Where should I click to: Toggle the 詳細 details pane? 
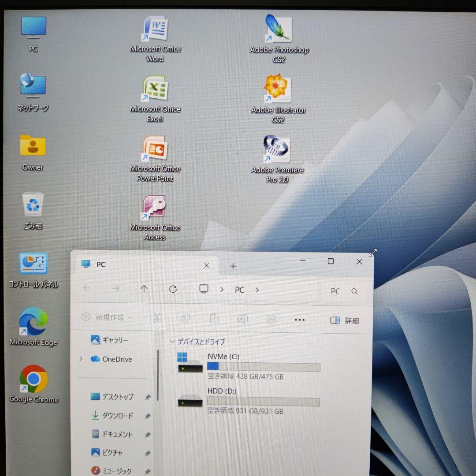click(x=345, y=320)
